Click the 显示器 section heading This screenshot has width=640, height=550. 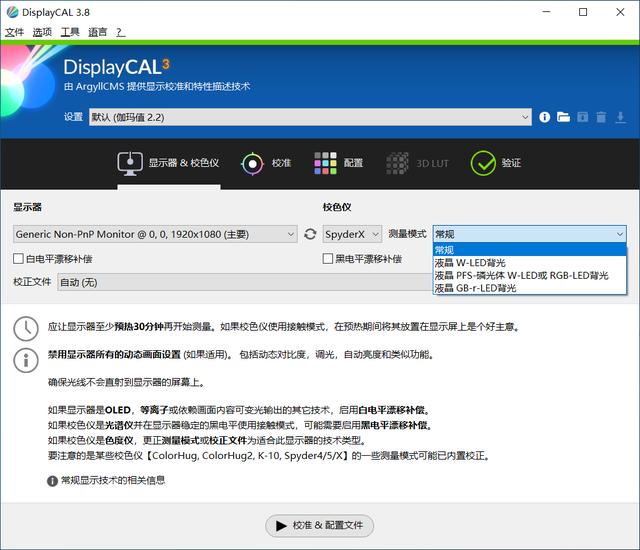pyautogui.click(x=27, y=207)
